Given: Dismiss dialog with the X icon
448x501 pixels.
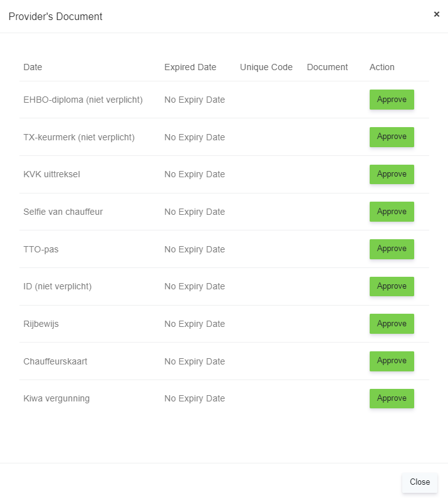Looking at the screenshot, I should (x=437, y=14).
